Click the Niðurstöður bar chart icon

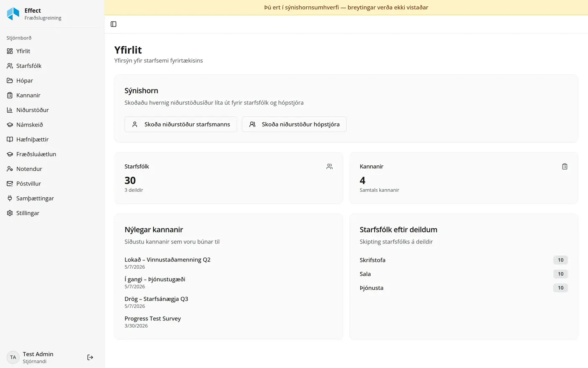click(10, 110)
